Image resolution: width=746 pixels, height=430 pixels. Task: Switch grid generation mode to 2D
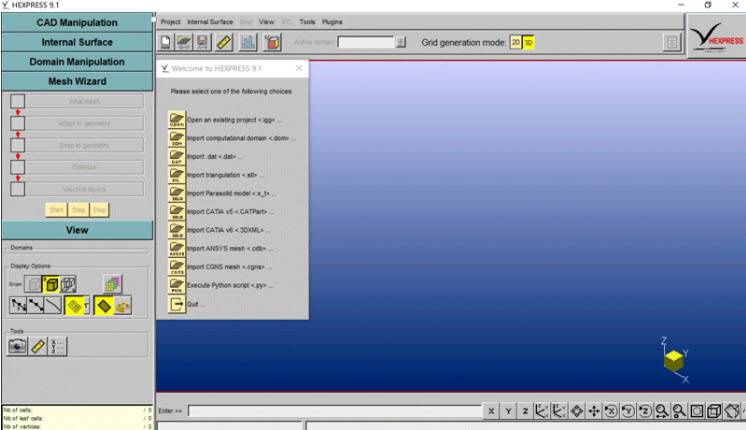click(x=515, y=42)
